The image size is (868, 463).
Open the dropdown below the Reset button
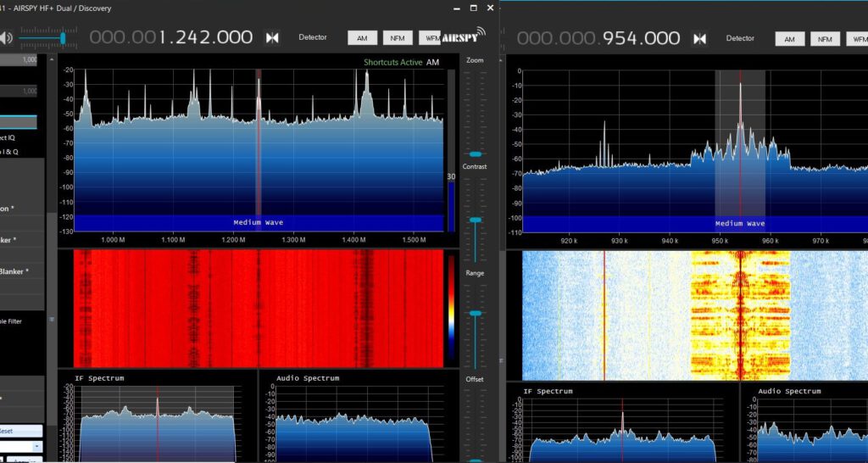pyautogui.click(x=37, y=446)
